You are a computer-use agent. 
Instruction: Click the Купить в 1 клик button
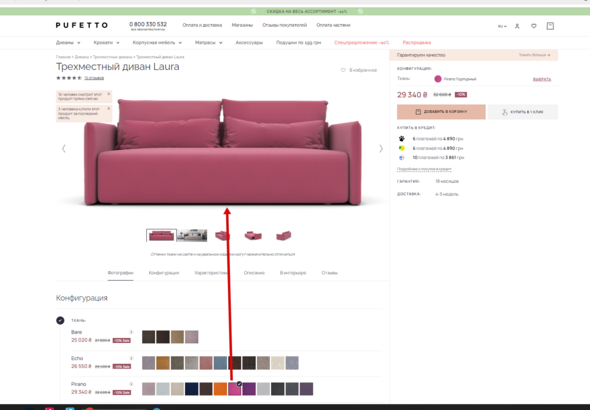[x=523, y=112]
